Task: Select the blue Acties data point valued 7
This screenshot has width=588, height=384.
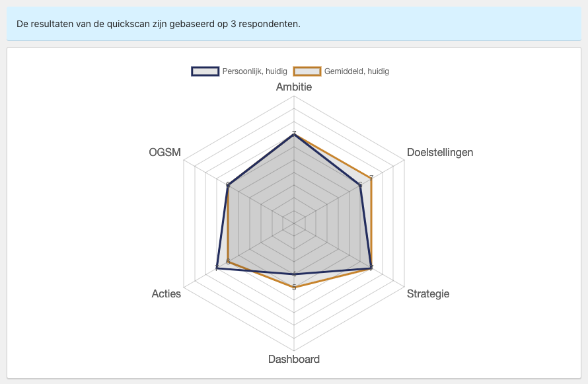Action: click(x=217, y=268)
